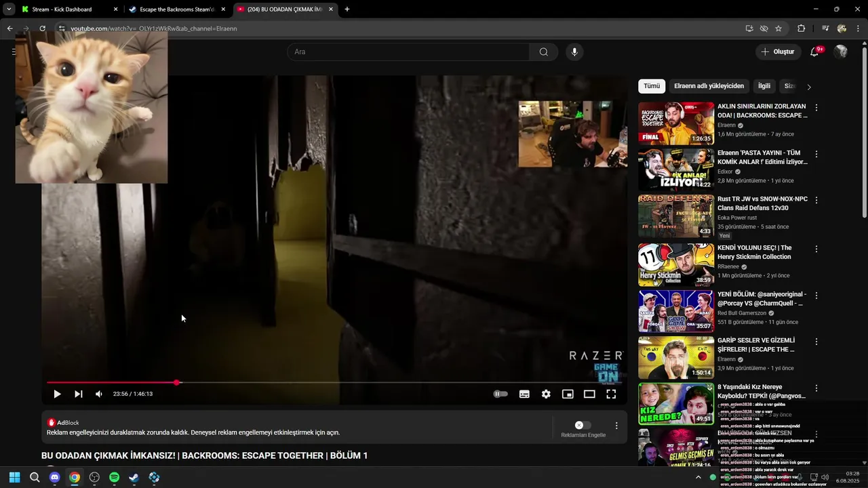This screenshot has height=488, width=868.
Task: Open options for 'AKLIN SINIRLARINI ZORLAYAN ODA' video
Action: (x=816, y=108)
